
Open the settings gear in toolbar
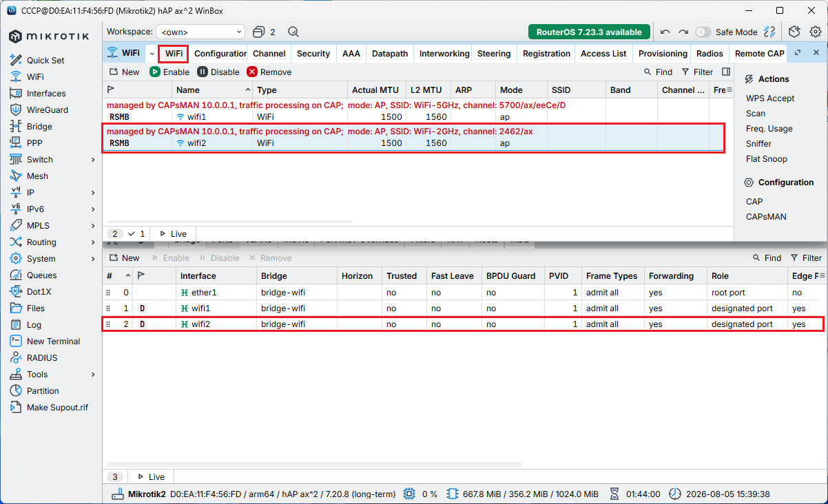(816, 32)
